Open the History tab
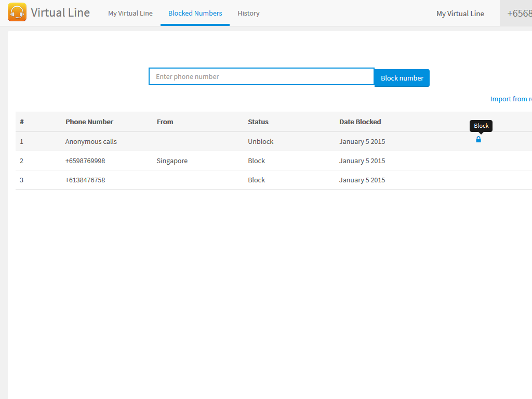532x399 pixels. click(248, 14)
